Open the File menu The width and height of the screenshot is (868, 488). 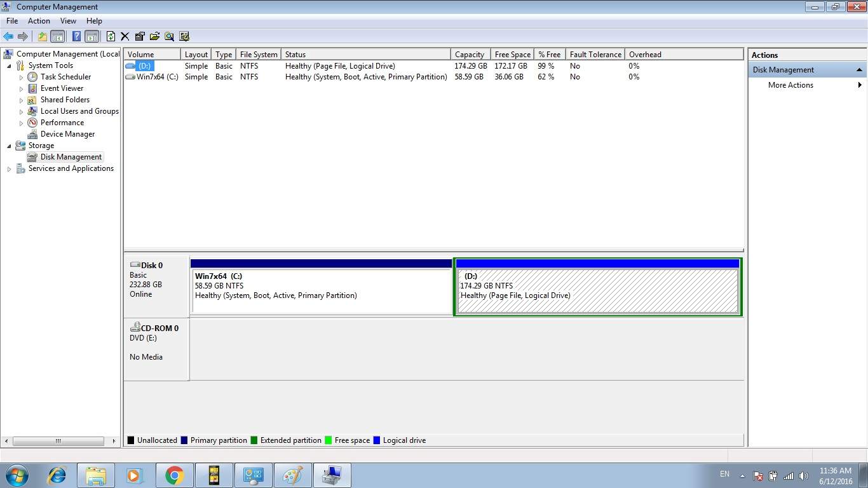click(12, 21)
